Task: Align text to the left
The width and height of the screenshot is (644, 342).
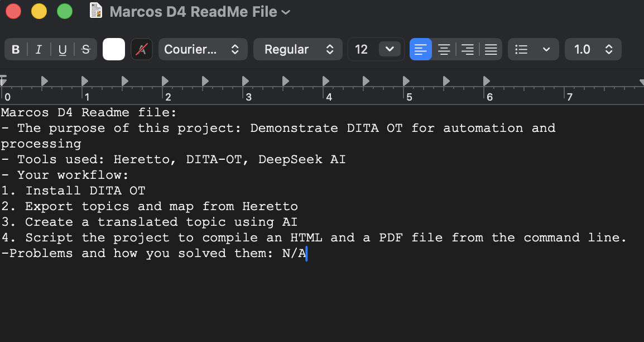Action: point(421,49)
